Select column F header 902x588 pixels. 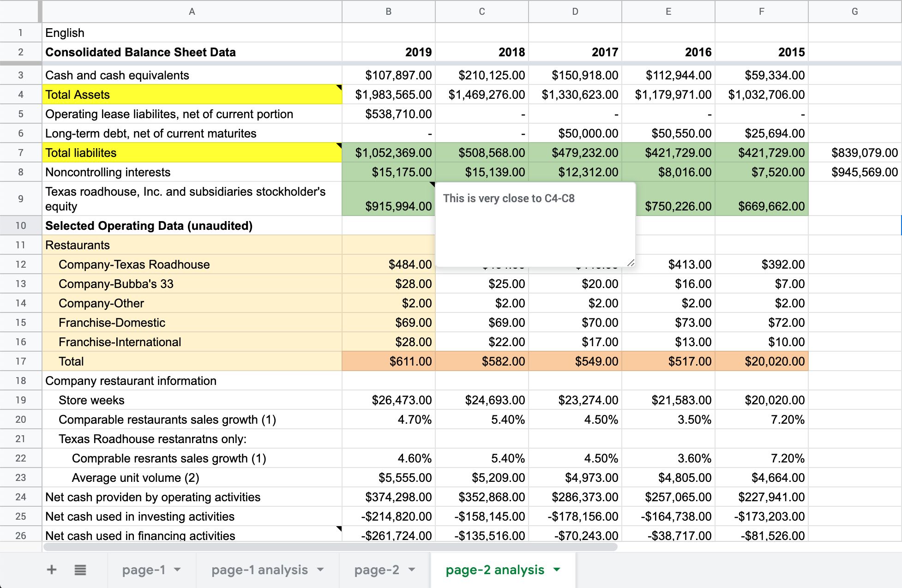762,12
